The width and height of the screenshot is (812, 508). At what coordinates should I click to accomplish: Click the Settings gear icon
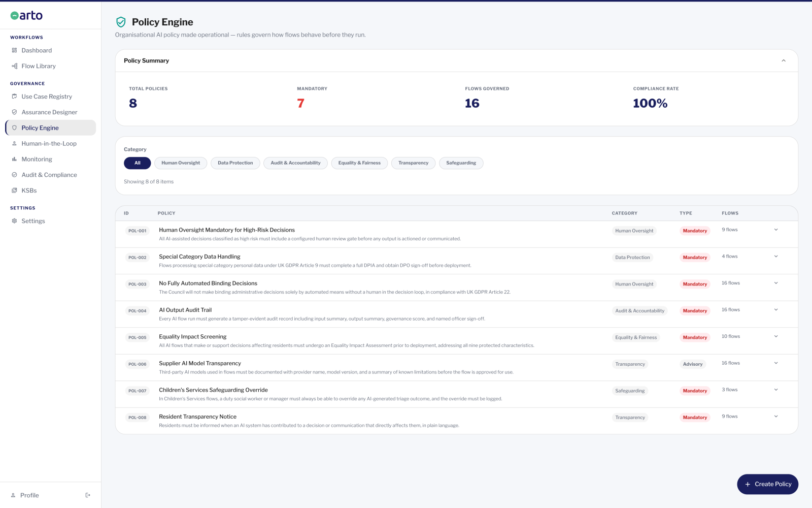tap(14, 221)
